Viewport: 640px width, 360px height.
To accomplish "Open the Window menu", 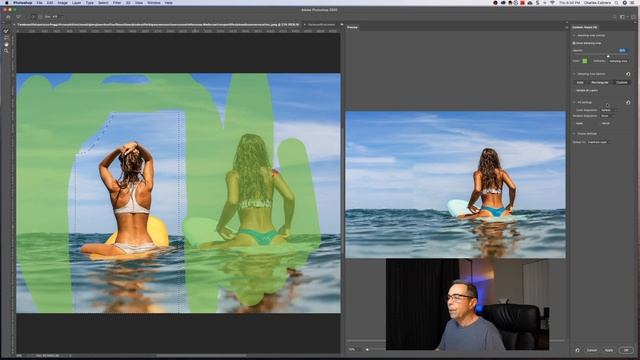I will pyautogui.click(x=154, y=2).
